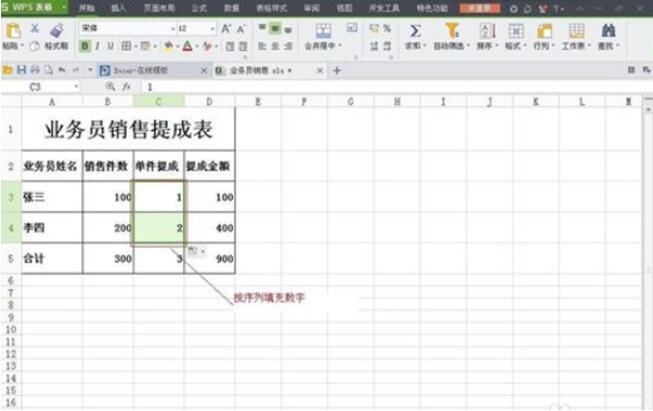Screen dimensions: 653x411
Task: Toggle Italic formatting button
Action: pyautogui.click(x=97, y=46)
